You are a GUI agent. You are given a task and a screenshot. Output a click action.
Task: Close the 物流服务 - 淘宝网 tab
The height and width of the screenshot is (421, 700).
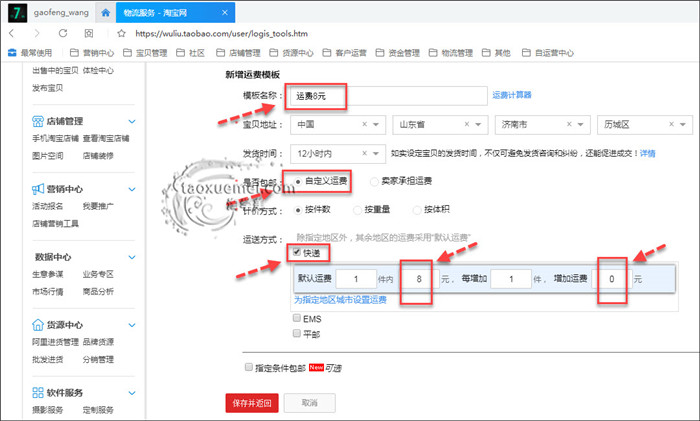point(225,13)
